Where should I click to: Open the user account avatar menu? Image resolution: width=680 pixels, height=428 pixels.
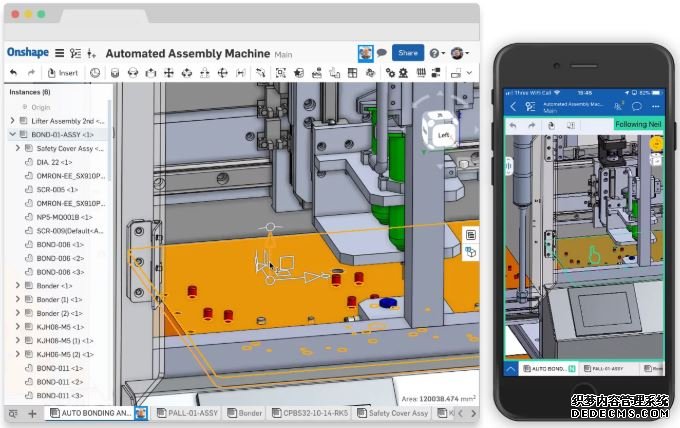(x=459, y=53)
